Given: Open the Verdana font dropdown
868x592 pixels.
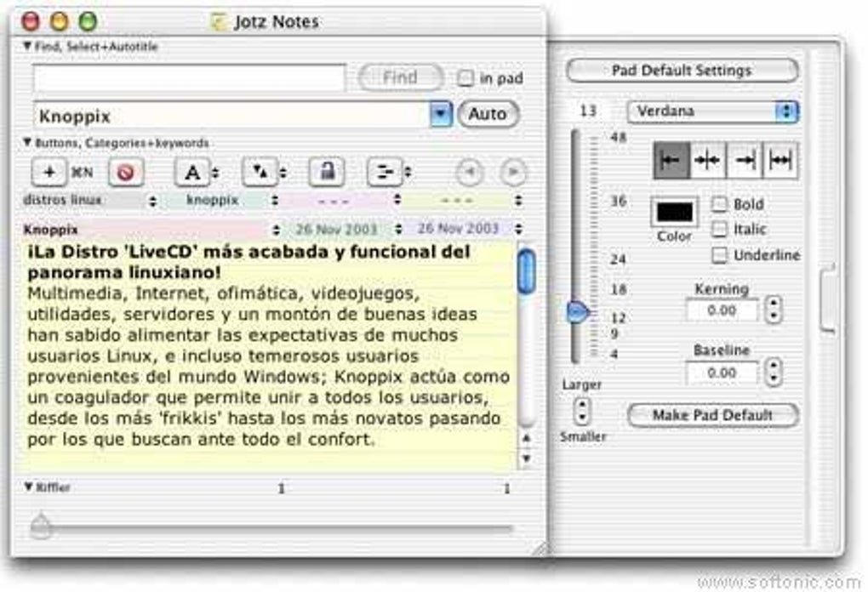Looking at the screenshot, I should coord(713,111).
